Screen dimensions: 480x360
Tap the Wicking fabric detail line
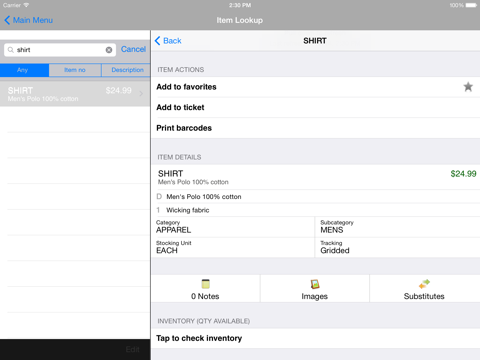click(315, 210)
